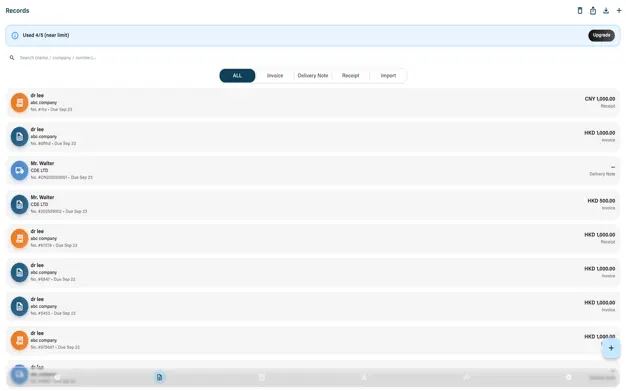Viewport: 626px width, 391px height.
Task: Click the 'Used 4/5 (near limit)' text
Action: pyautogui.click(x=46, y=35)
